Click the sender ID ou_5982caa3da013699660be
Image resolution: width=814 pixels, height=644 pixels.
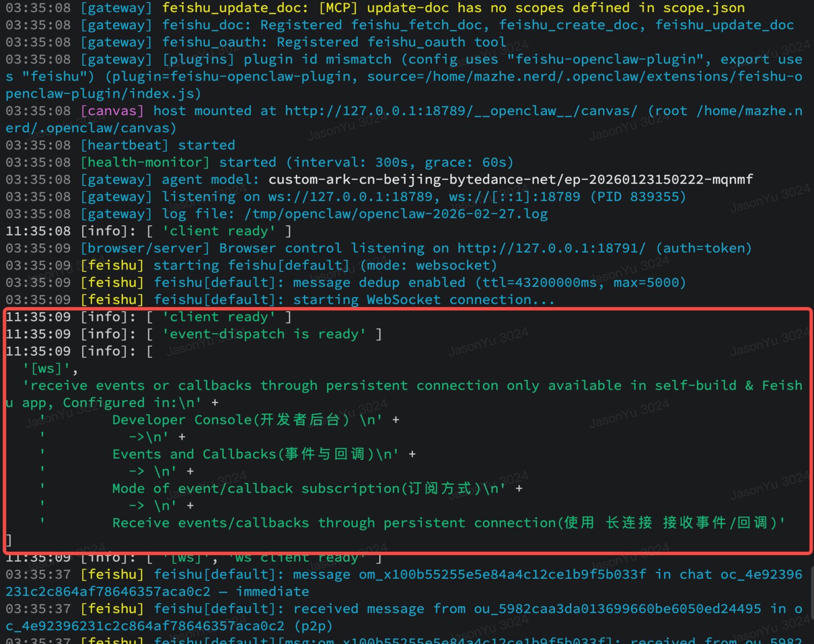(x=617, y=609)
